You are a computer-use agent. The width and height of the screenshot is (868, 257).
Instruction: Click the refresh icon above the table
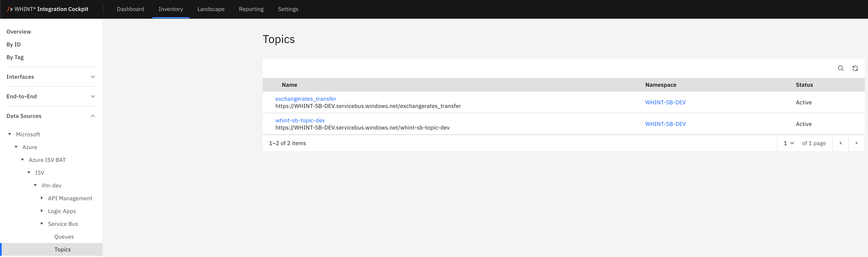click(x=855, y=68)
